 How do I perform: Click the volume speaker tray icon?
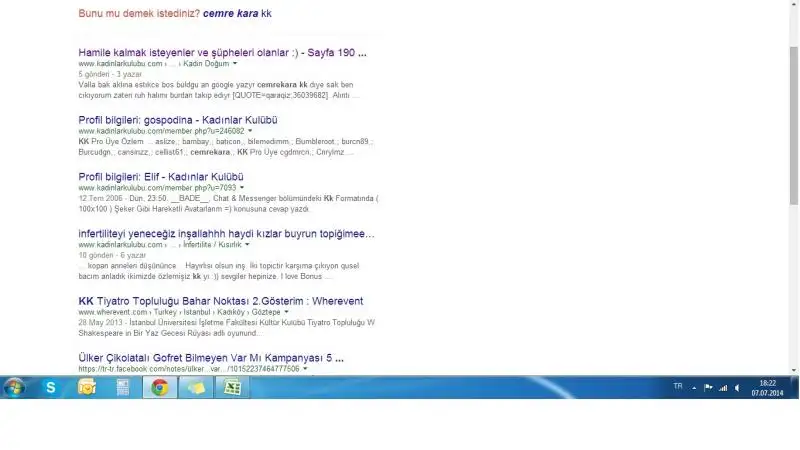pyautogui.click(x=737, y=388)
